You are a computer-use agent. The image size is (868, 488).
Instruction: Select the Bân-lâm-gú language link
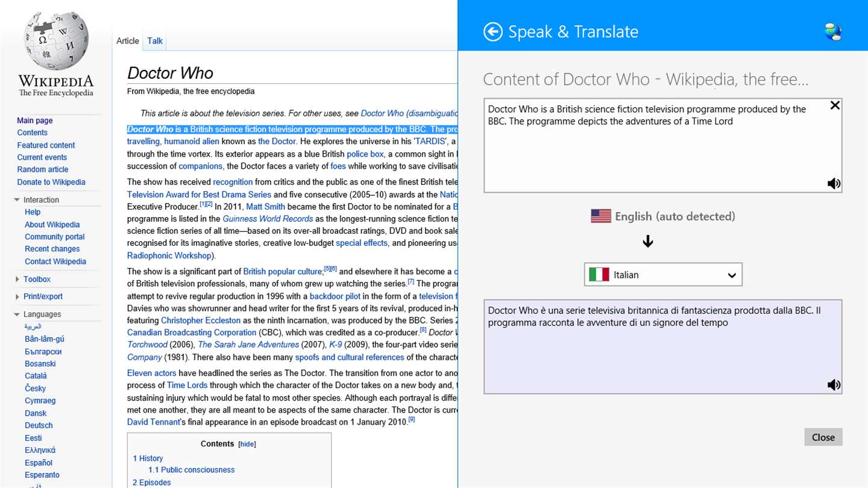click(45, 339)
